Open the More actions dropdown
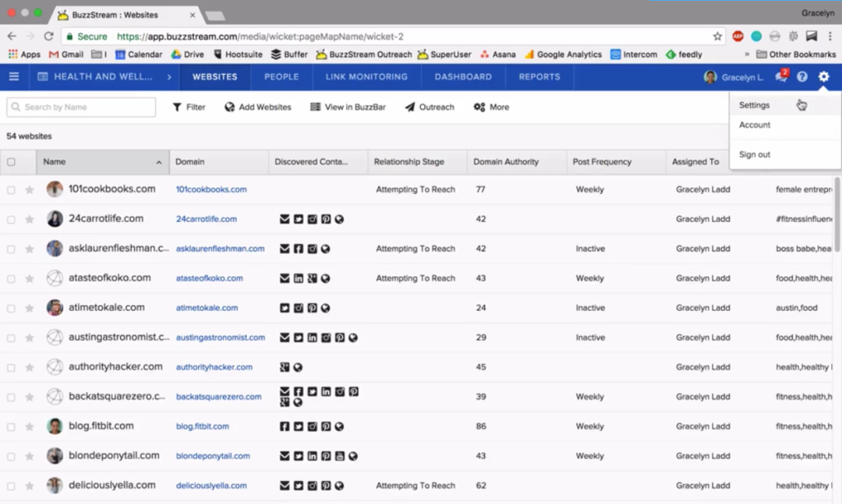This screenshot has height=504, width=842. click(x=492, y=108)
